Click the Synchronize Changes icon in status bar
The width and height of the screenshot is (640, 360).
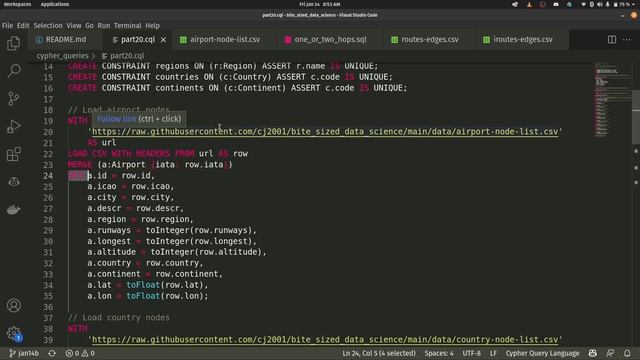coord(52,353)
